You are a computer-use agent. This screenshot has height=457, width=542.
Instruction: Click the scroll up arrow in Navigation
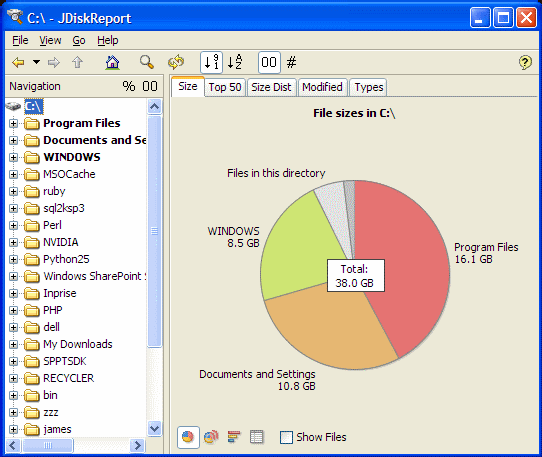pos(155,106)
